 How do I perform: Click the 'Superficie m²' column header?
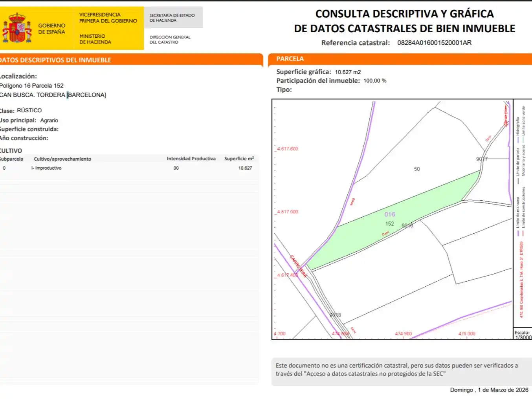tap(239, 159)
